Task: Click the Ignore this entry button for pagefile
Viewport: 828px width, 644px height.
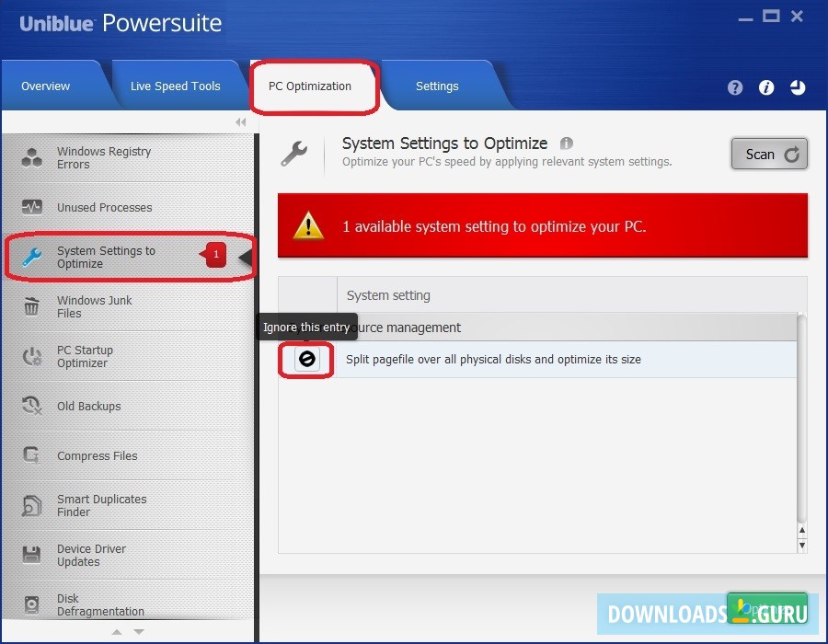Action: (306, 359)
